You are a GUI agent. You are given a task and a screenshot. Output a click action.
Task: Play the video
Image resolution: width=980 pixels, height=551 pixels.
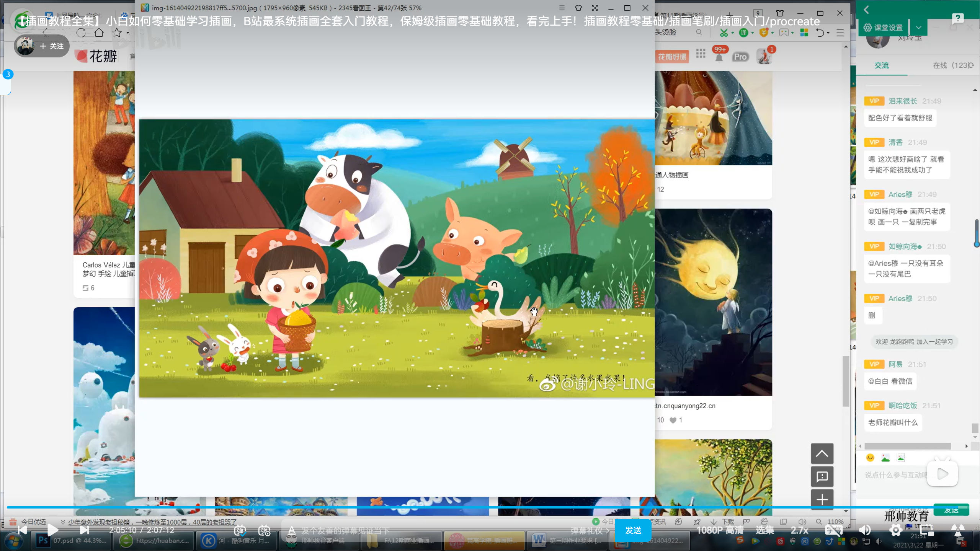(53, 530)
